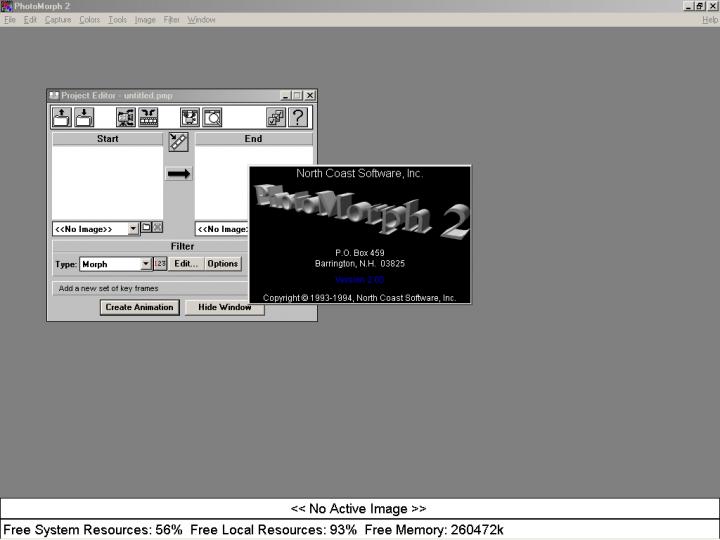The height and width of the screenshot is (540, 720).
Task: Click the open project icon with up arrow
Action: [x=62, y=117]
